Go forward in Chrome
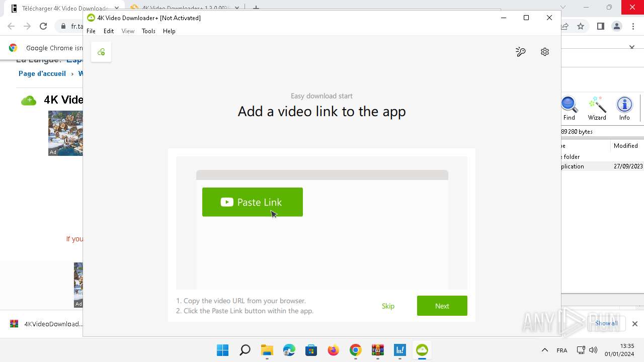The height and width of the screenshot is (362, 644). click(27, 26)
